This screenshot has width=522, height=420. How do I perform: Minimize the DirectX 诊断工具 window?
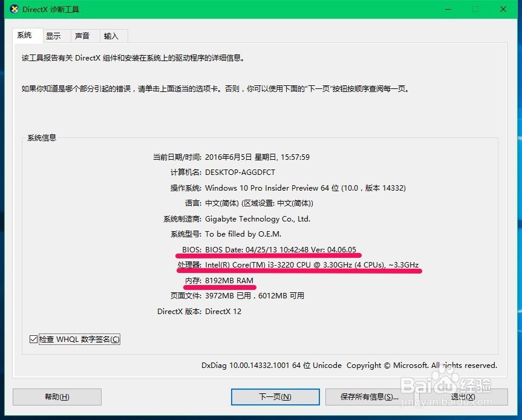[x=448, y=9]
